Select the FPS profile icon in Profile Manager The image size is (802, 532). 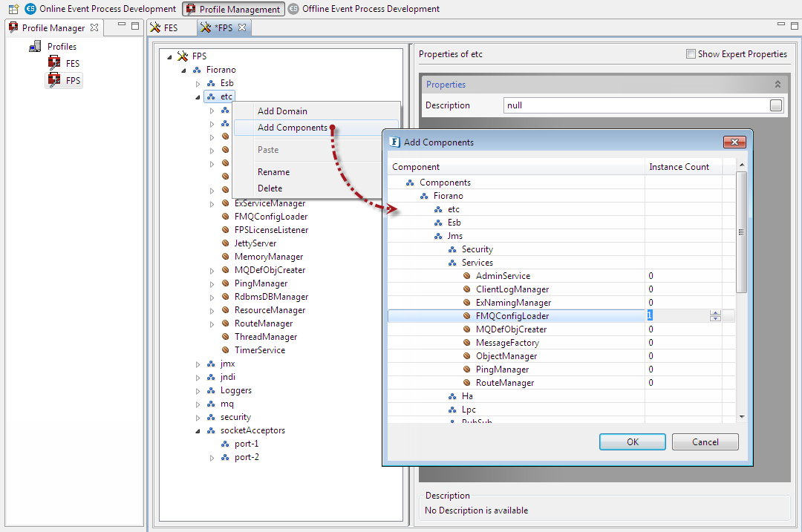tap(53, 80)
